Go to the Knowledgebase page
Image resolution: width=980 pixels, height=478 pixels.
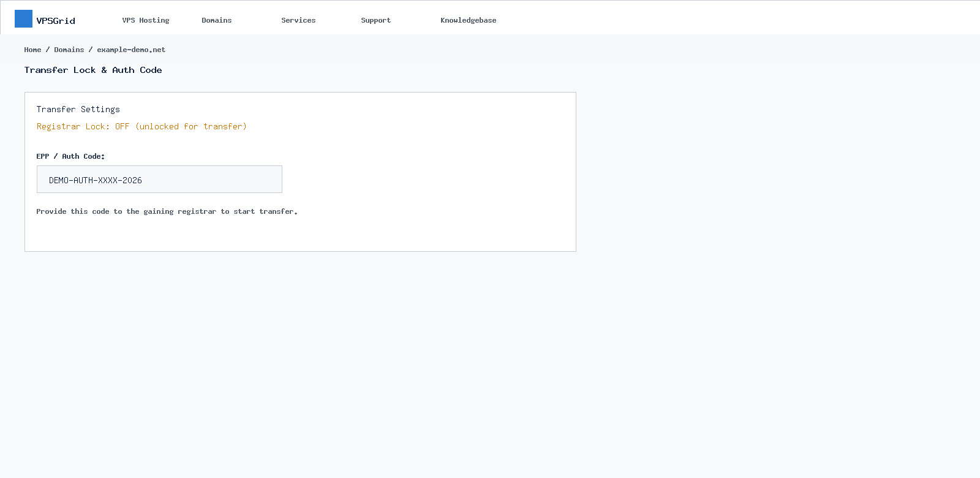tap(469, 20)
